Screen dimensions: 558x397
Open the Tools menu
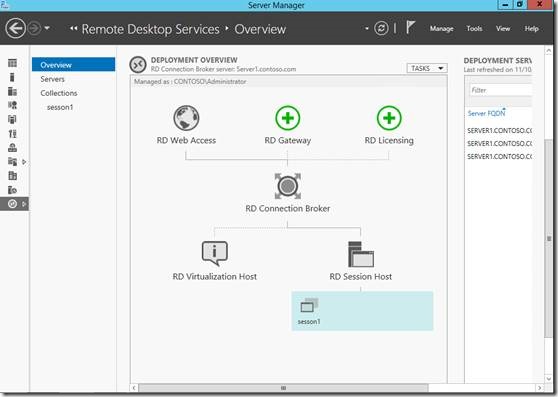pos(474,28)
